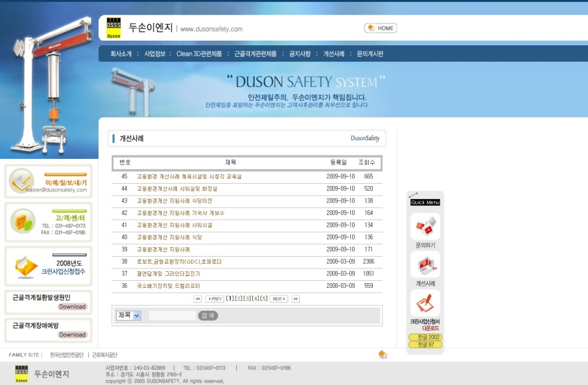Screen dimensions: 588x385
Task: Open the 개선사례 quick menu icon
Action: point(425,264)
